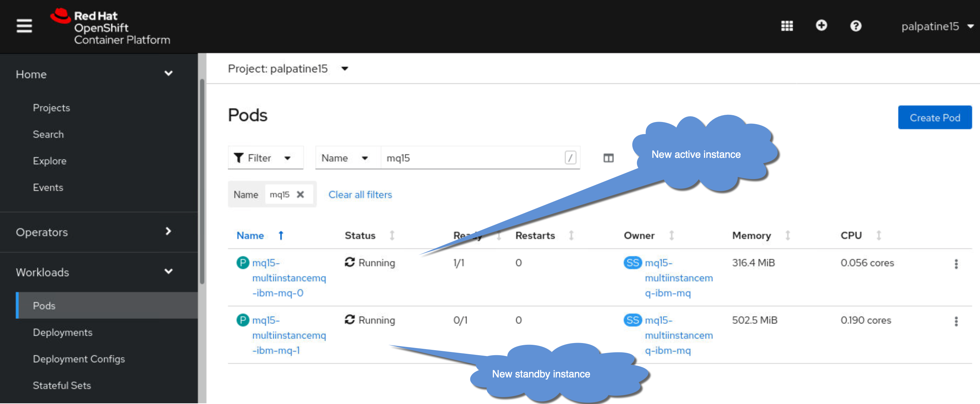Click the 0.190 cores CPU value
Image resolution: width=980 pixels, height=404 pixels.
click(x=866, y=320)
